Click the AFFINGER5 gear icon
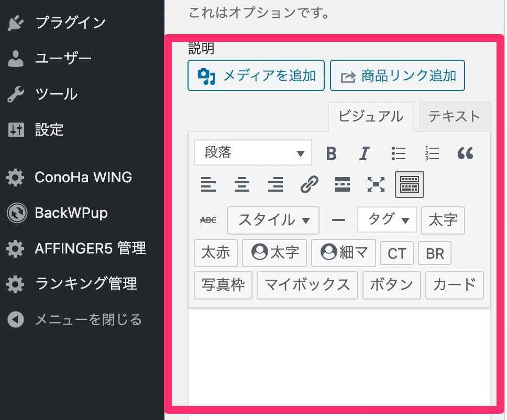 point(15,249)
